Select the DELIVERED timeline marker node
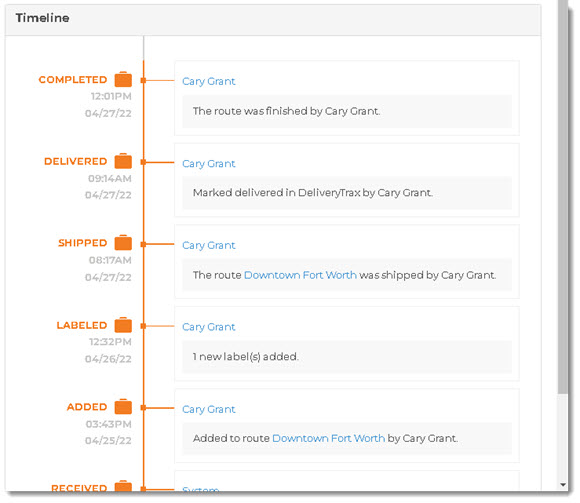 pyautogui.click(x=144, y=162)
